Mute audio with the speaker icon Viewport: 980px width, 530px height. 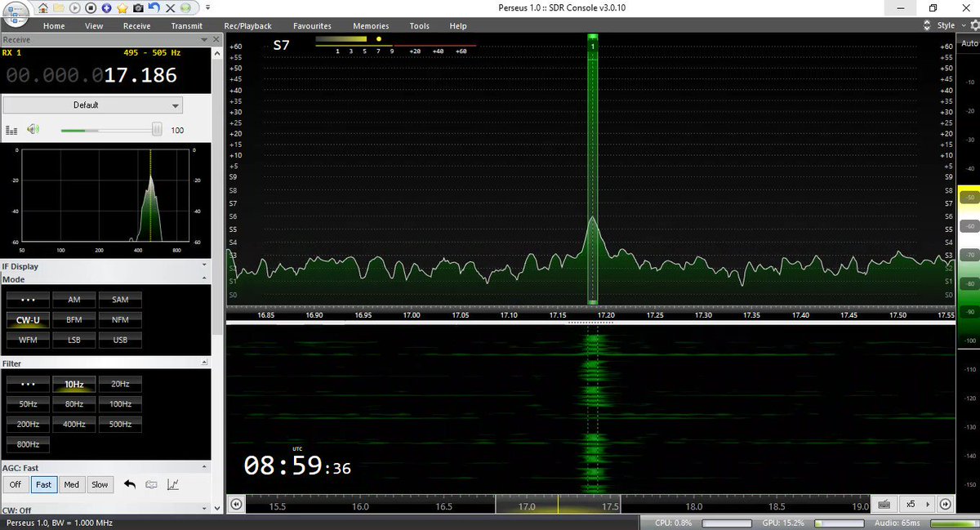point(33,129)
